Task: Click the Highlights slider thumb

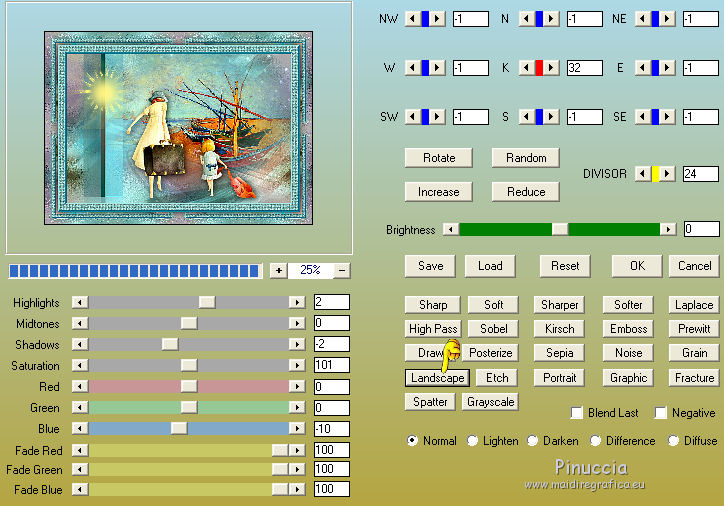Action: (x=207, y=302)
